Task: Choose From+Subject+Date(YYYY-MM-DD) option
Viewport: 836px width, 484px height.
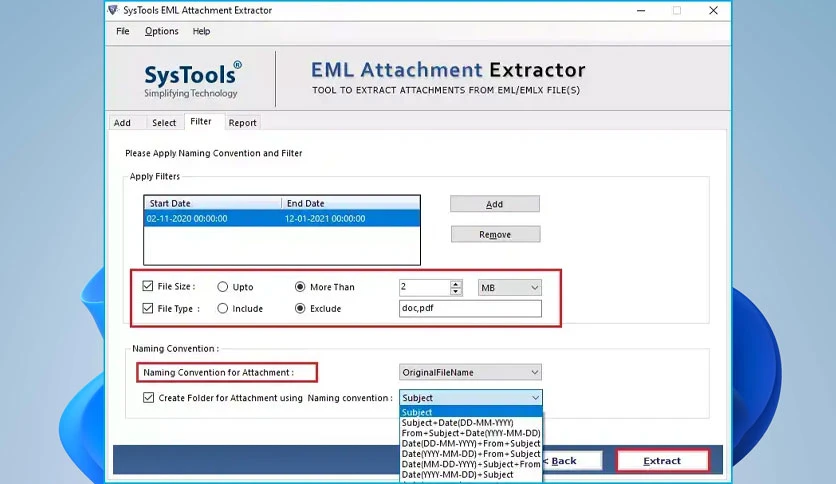Action: 471,433
